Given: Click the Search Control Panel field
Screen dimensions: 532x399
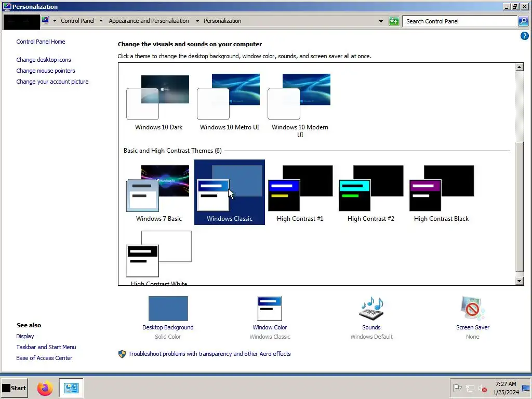Looking at the screenshot, I should (460, 21).
